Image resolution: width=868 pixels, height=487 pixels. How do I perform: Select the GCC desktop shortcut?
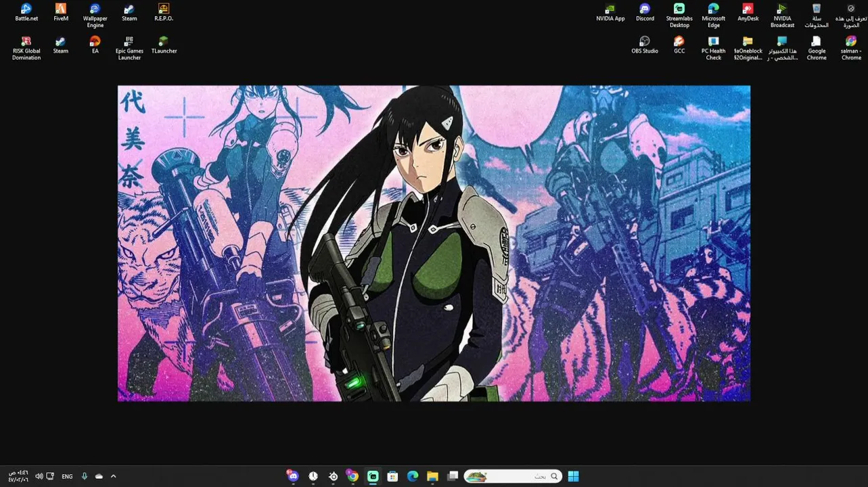[679, 45]
